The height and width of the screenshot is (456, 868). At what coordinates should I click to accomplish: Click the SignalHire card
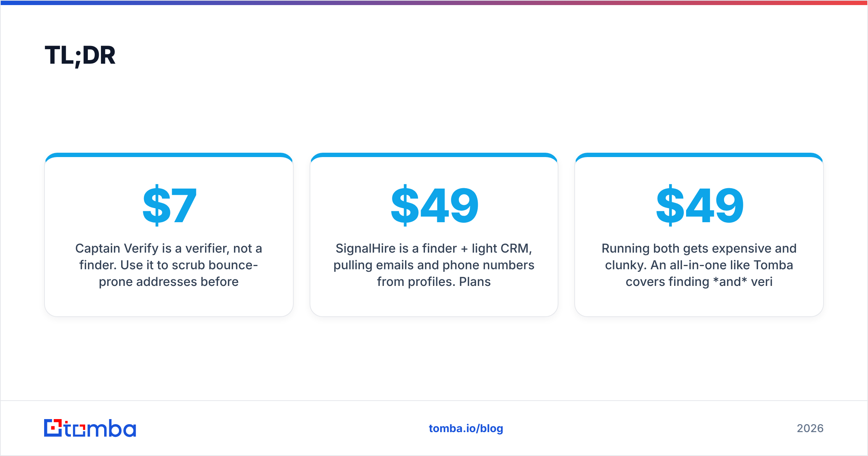pyautogui.click(x=434, y=235)
